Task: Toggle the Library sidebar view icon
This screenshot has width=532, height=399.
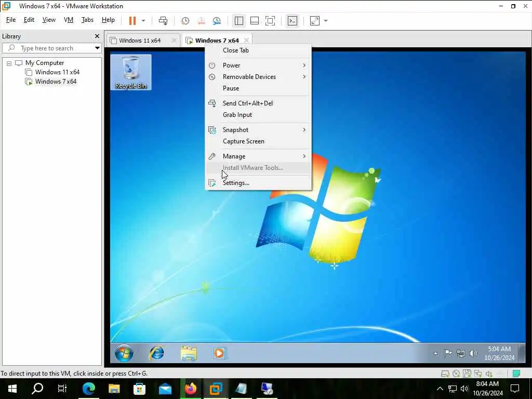Action: point(239,21)
